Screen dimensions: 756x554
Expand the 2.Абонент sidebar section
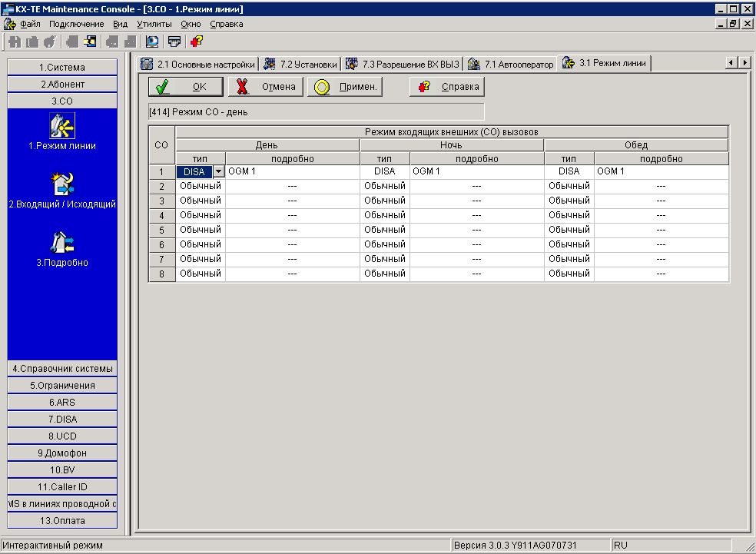pos(62,85)
